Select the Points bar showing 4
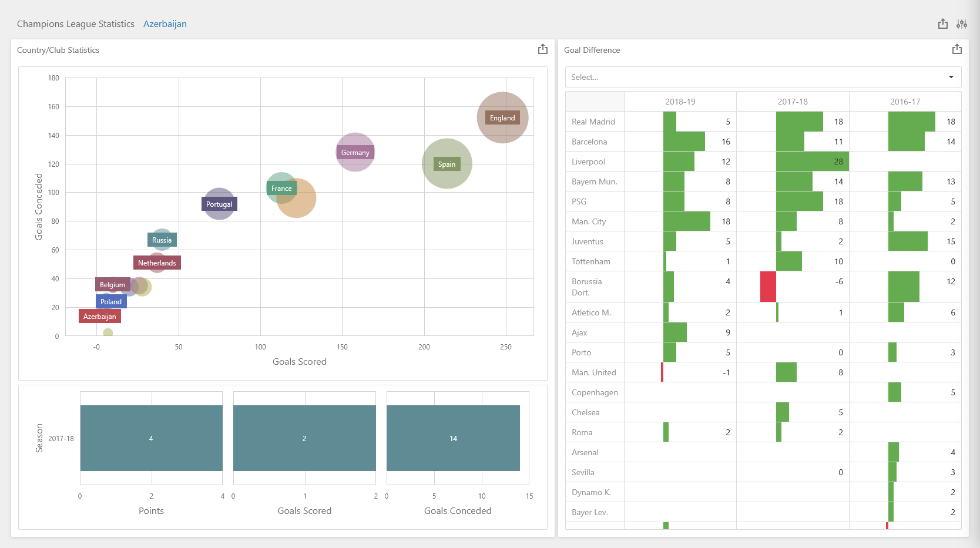980x548 pixels. click(151, 438)
